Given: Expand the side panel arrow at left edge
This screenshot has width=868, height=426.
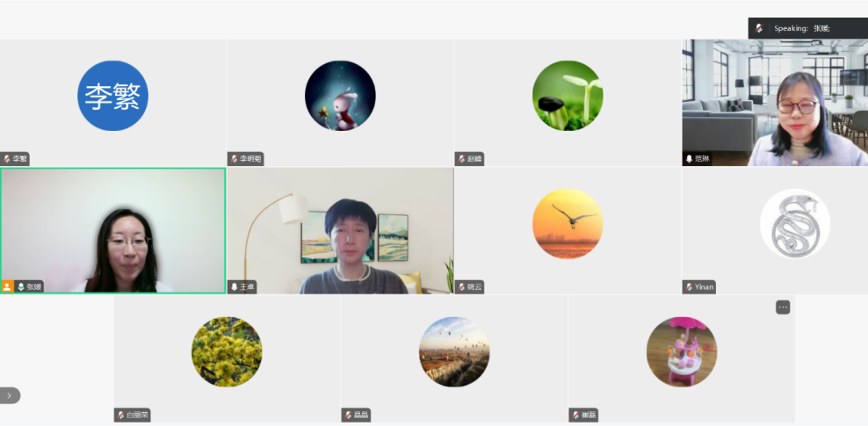Looking at the screenshot, I should click(x=10, y=395).
